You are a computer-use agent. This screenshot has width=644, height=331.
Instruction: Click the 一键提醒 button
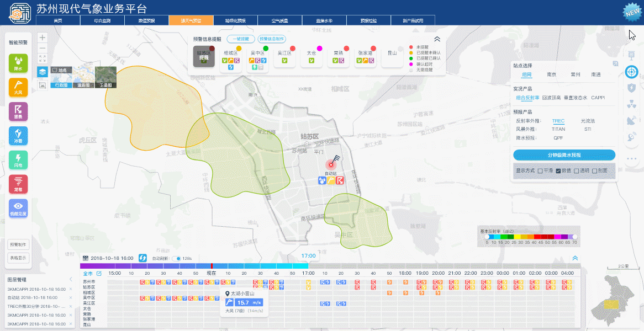pyautogui.click(x=241, y=39)
